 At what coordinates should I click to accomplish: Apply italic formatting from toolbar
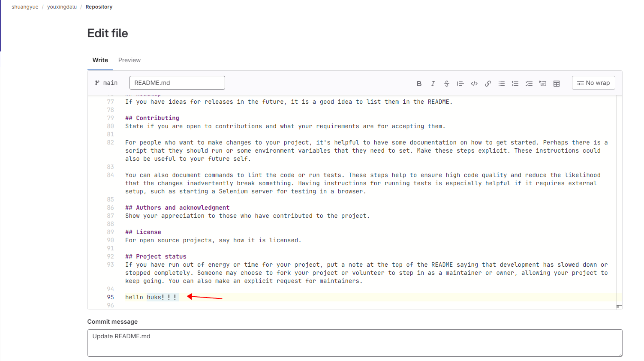(433, 84)
